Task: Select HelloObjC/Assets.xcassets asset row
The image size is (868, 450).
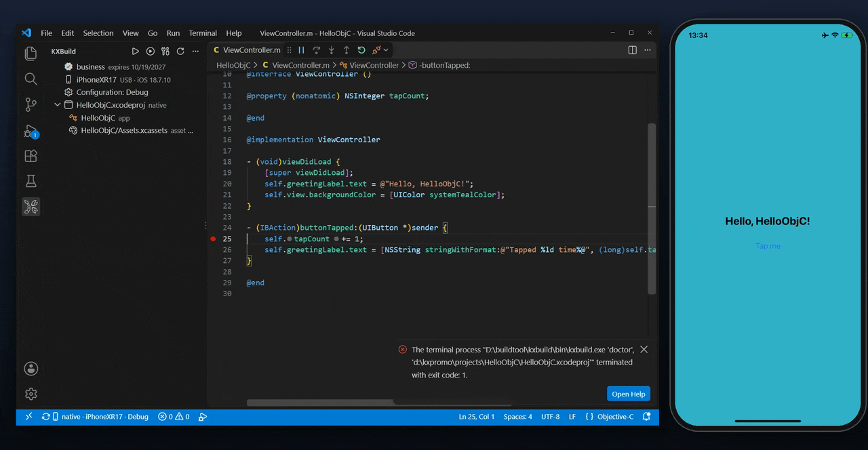Action: coord(129,131)
